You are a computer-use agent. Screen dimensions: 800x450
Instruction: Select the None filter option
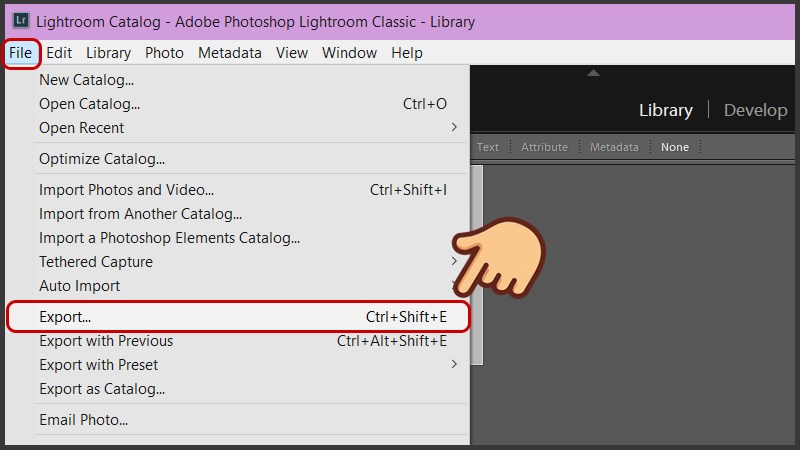(675, 147)
